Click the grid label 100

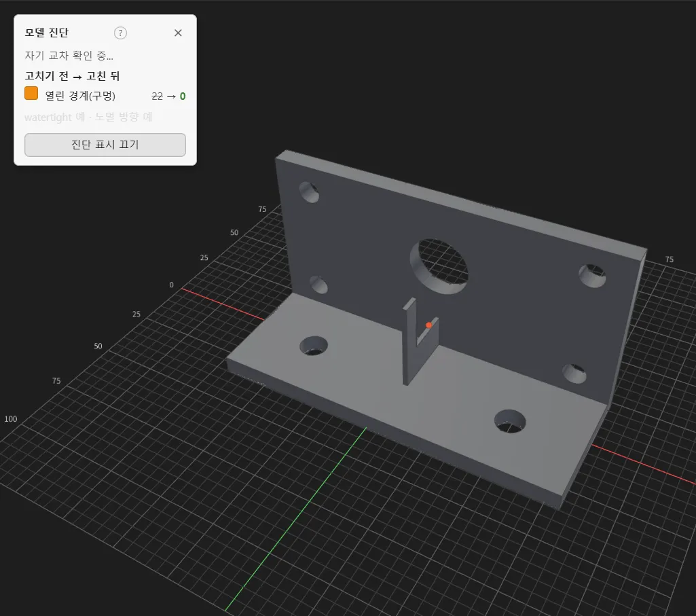point(11,419)
